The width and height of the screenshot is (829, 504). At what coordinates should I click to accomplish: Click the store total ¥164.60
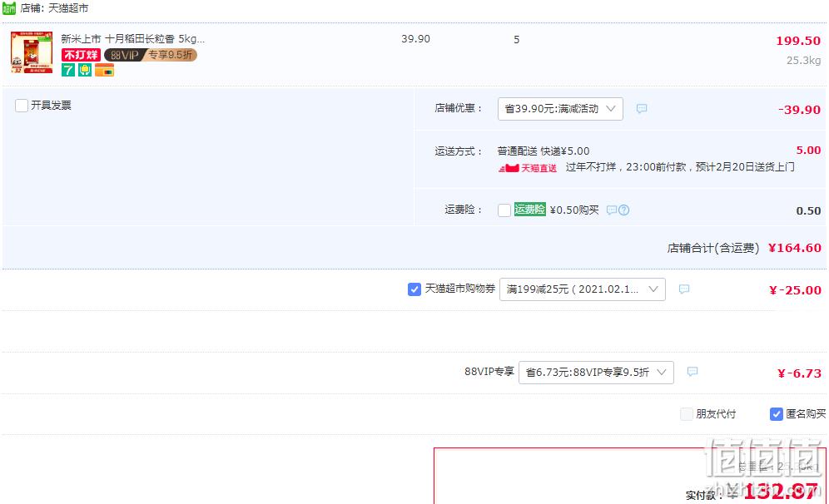pyautogui.click(x=795, y=248)
